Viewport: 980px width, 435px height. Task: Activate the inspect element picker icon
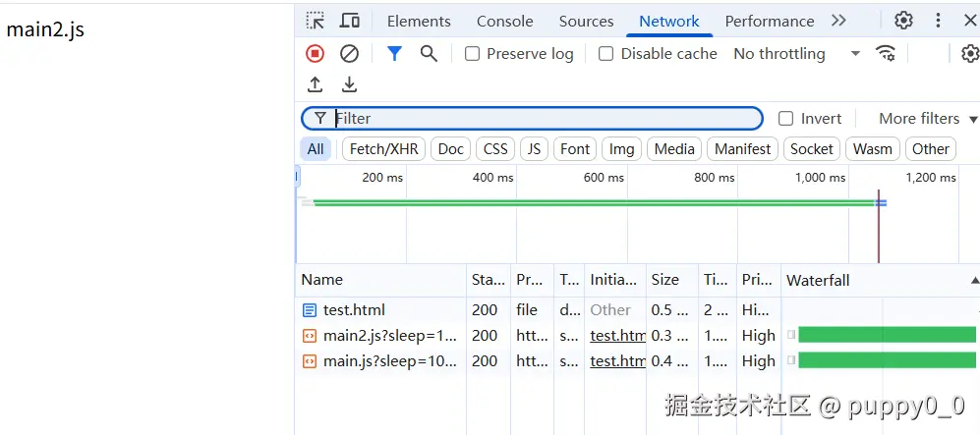point(315,21)
